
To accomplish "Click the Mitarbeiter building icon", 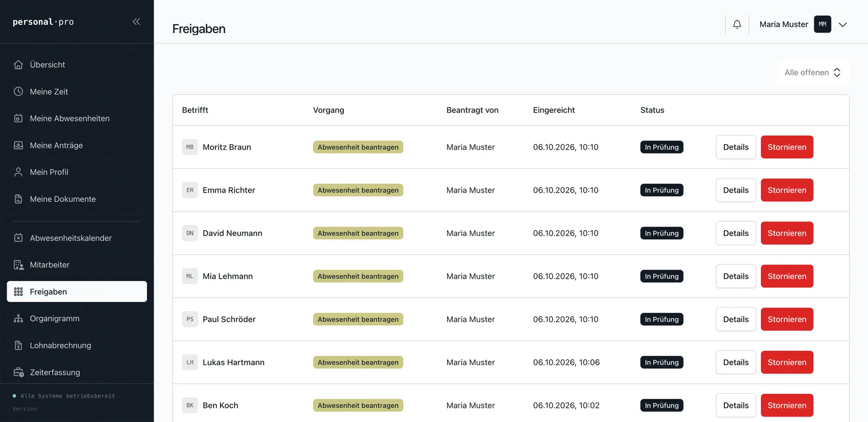I will click(x=18, y=265).
